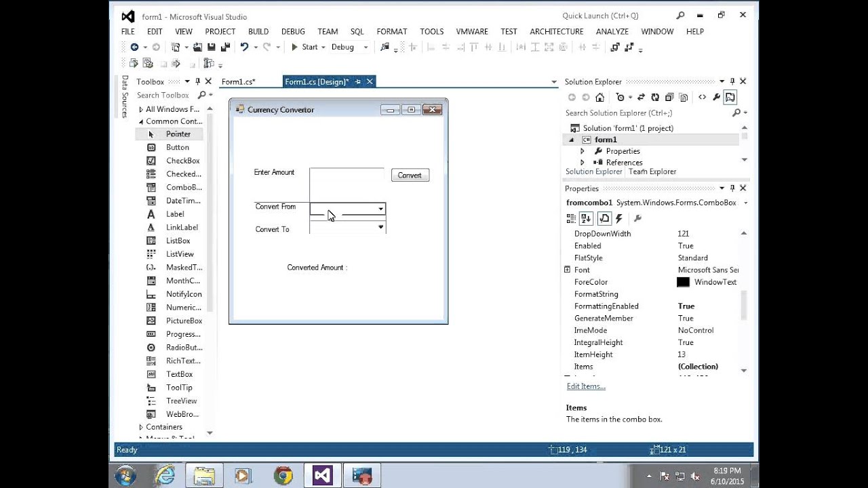This screenshot has height=488, width=868.
Task: Click the Show All Files icon
Action: point(683,98)
